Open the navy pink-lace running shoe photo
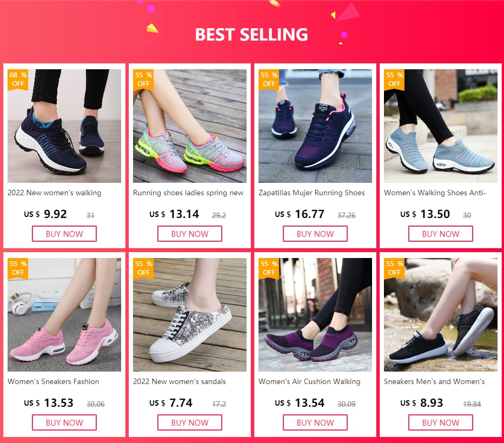This screenshot has height=443, width=504. [315, 126]
